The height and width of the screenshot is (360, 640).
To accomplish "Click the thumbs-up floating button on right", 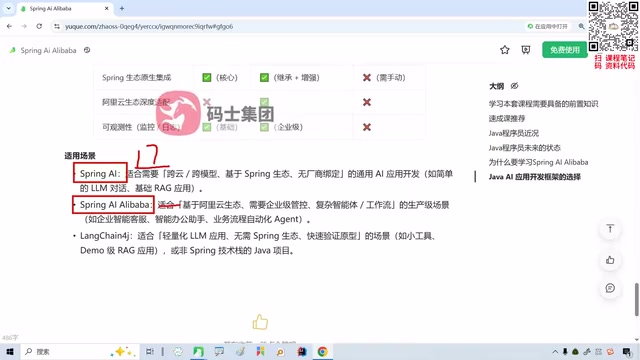I will point(610,260).
